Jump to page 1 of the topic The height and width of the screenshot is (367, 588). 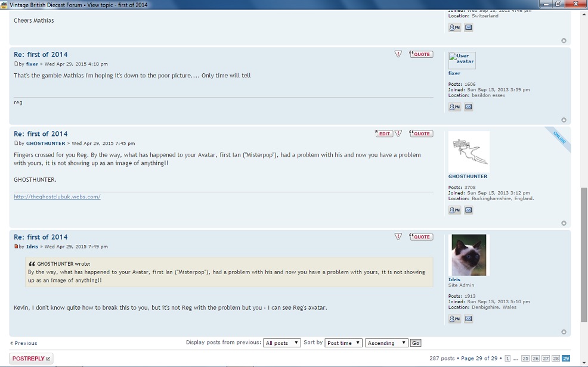coord(507,359)
